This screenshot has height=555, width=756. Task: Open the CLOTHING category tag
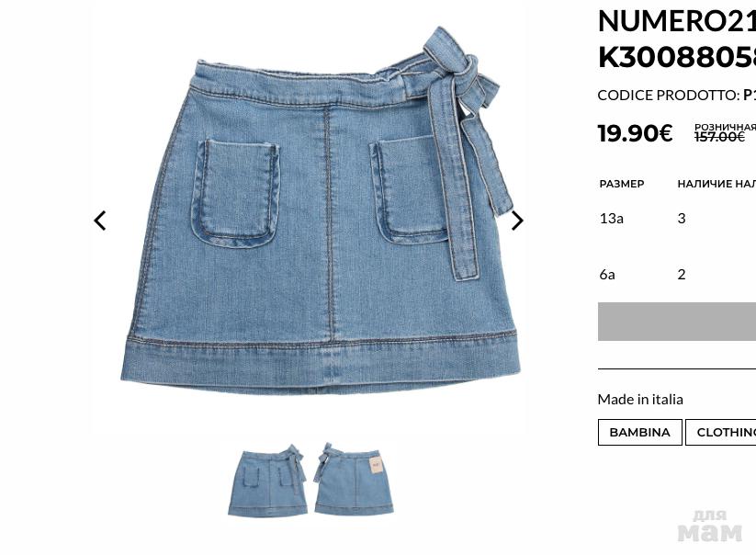coord(721,432)
